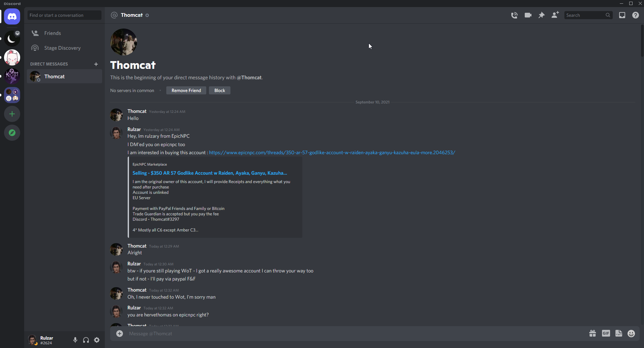Click Thomcat's avatar next to the Hello message
Screen dimensions: 644x348
point(116,115)
